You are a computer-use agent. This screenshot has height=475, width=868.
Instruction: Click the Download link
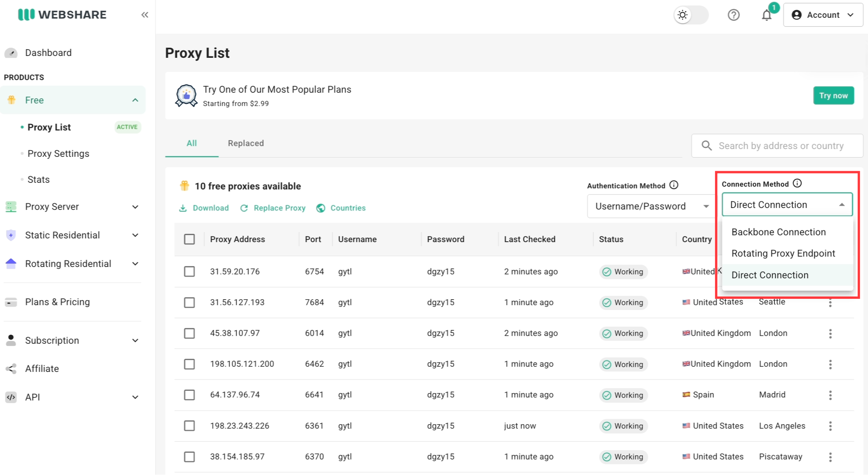click(204, 208)
